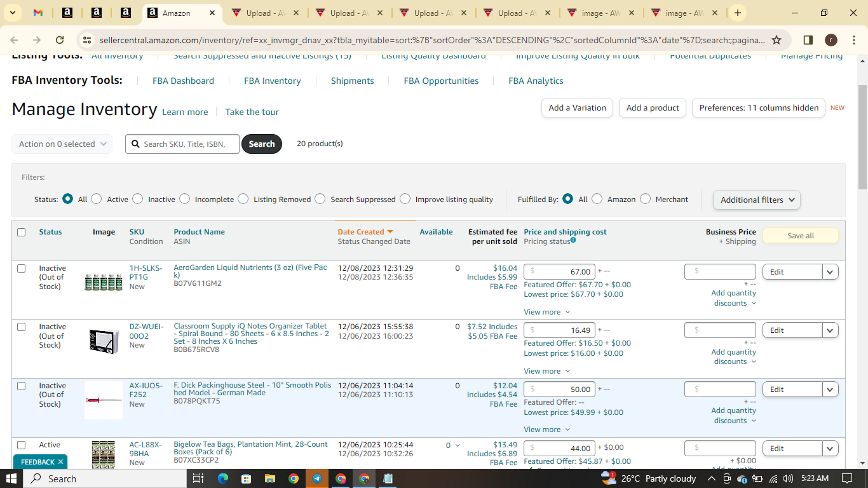Viewport: 868px width, 488px height.
Task: Click the price field showing 67.00
Action: coord(560,272)
